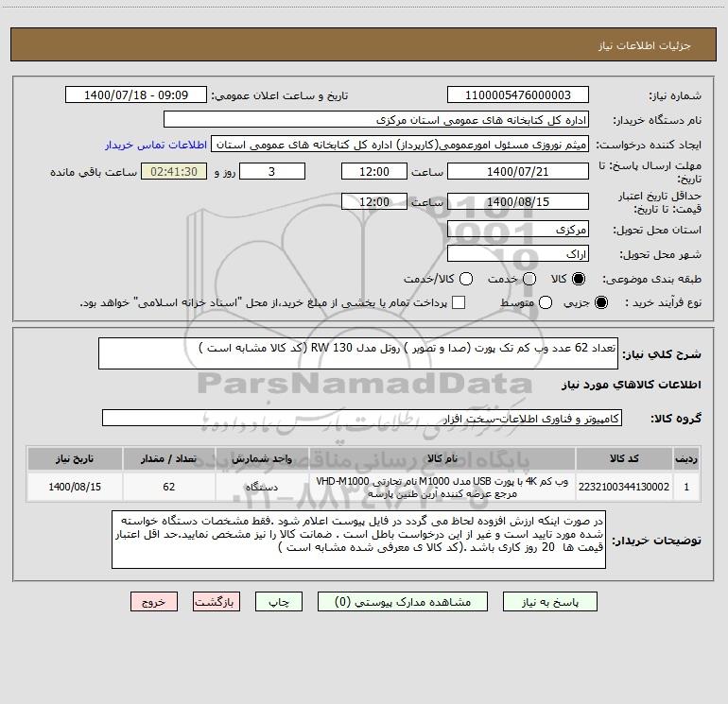Click section heading اطلاعات کالاهای مورد نیاز
This screenshot has height=704, width=728.
point(632,385)
